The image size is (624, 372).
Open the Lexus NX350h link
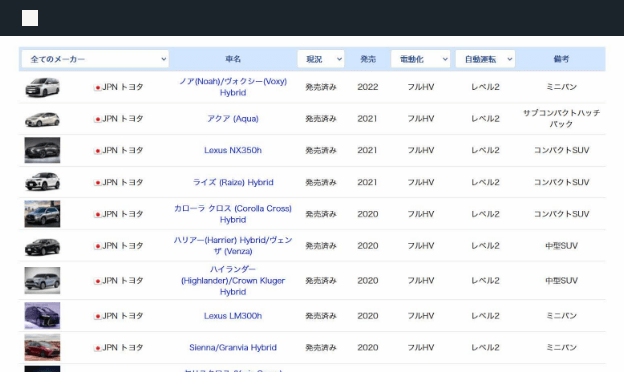coord(233,150)
